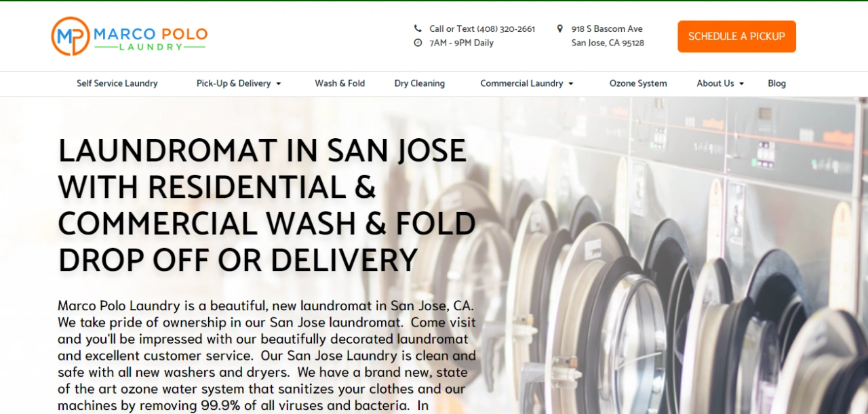The image size is (868, 414).
Task: Open the Ozone System page
Action: 638,83
